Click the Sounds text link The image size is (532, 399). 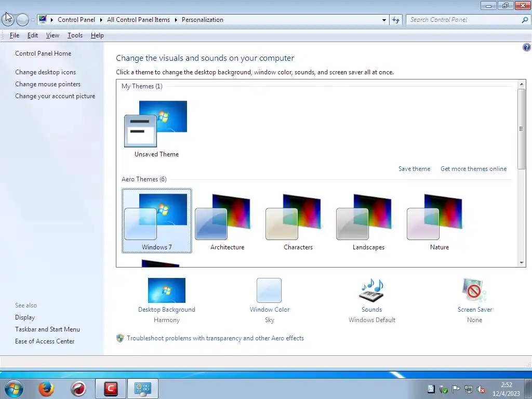pos(371,310)
